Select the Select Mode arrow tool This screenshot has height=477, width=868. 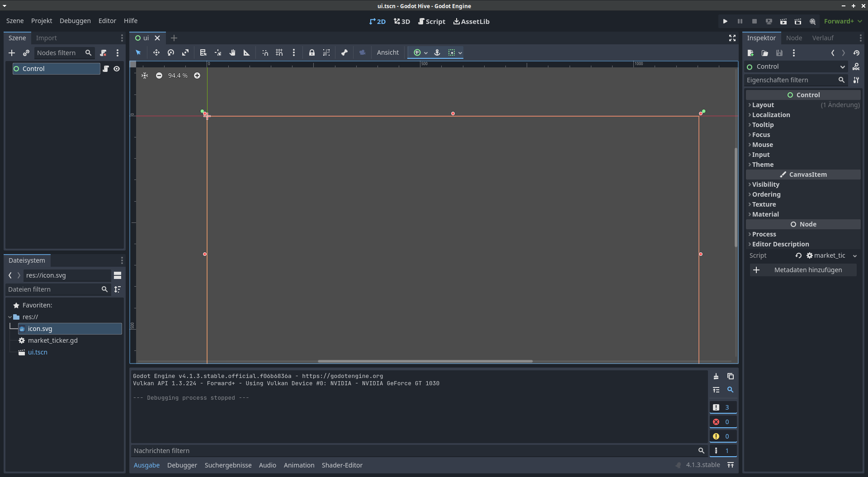(x=138, y=52)
